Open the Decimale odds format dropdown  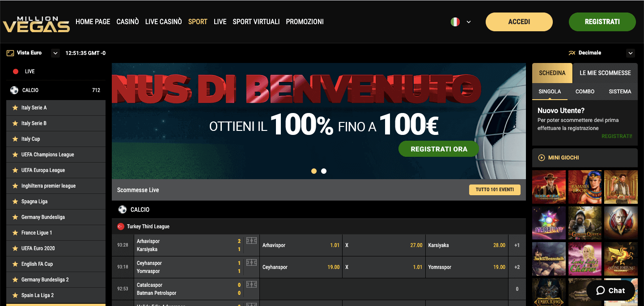pyautogui.click(x=631, y=53)
